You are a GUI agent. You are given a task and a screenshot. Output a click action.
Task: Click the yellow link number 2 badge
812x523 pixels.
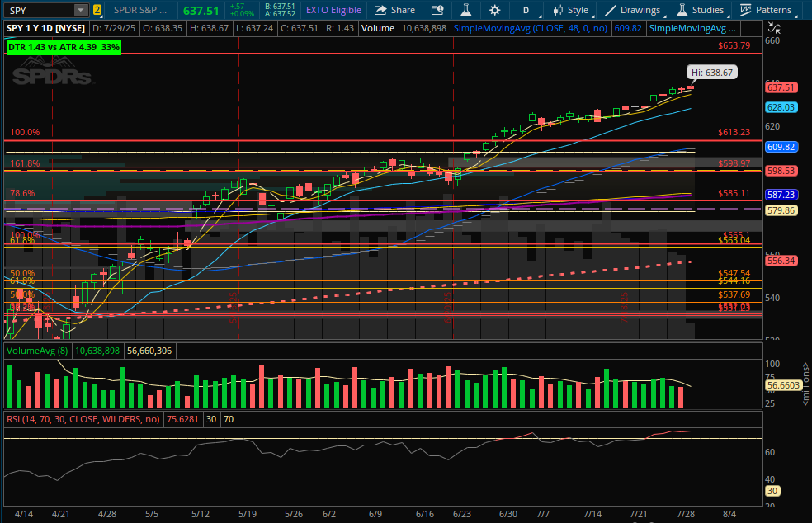[97, 10]
